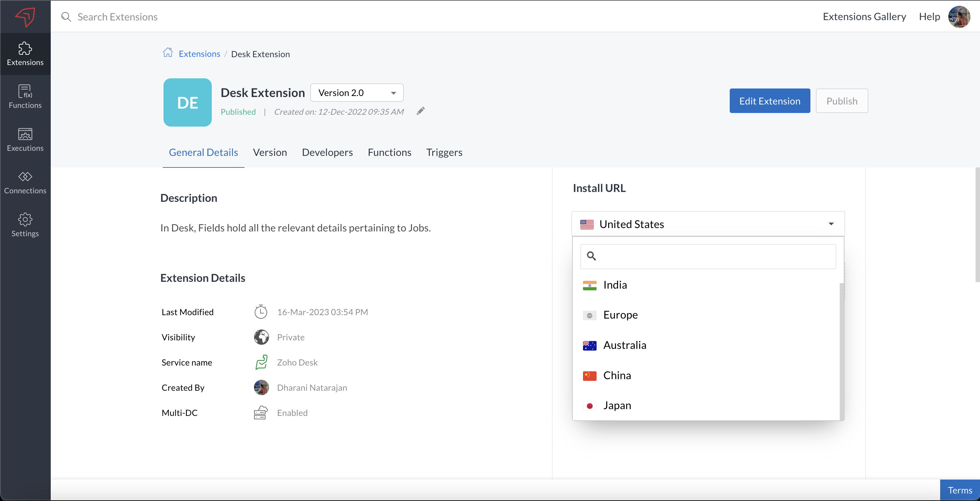Expand the Version 2.0 dropdown
980x501 pixels.
357,93
